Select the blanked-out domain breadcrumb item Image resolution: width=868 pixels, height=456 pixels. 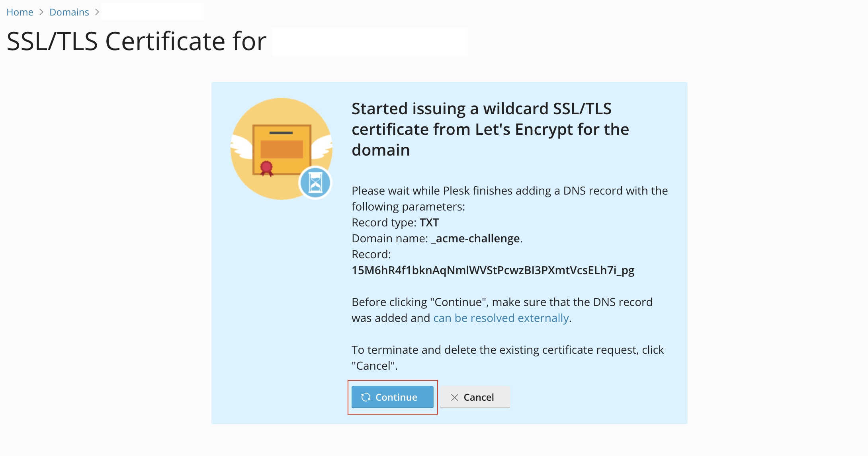(152, 12)
